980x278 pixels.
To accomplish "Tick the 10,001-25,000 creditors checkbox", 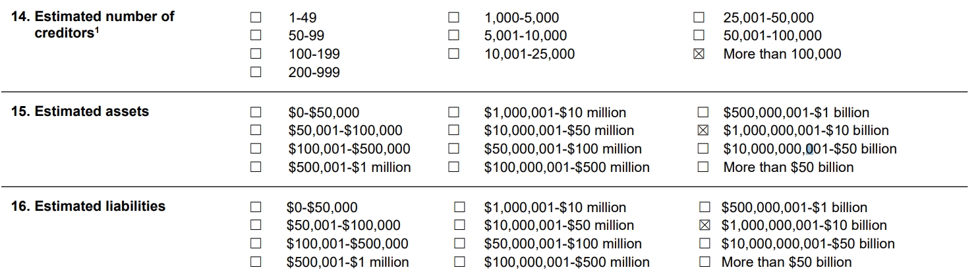I will (x=453, y=55).
